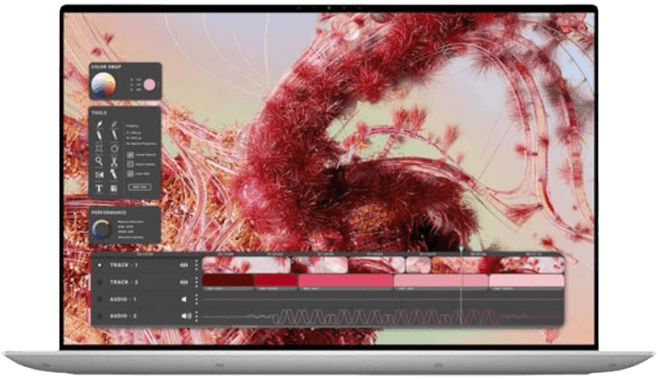Select the brush tool in Tools panel
Image resolution: width=658 pixels, height=379 pixels.
click(99, 125)
